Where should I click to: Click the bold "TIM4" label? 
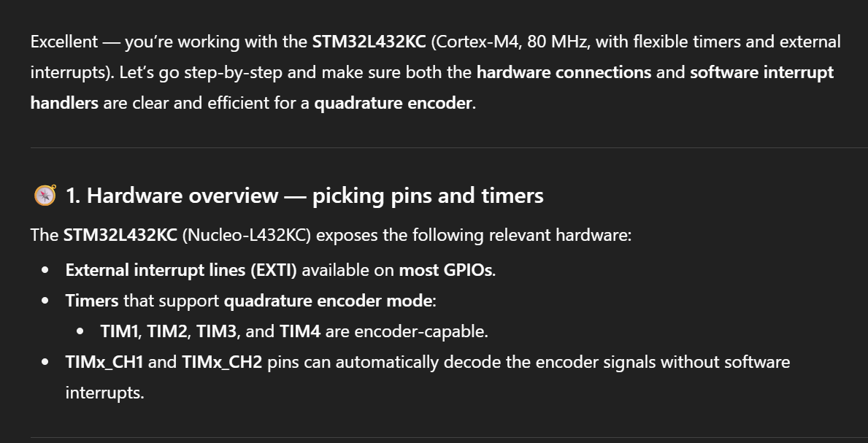(299, 331)
